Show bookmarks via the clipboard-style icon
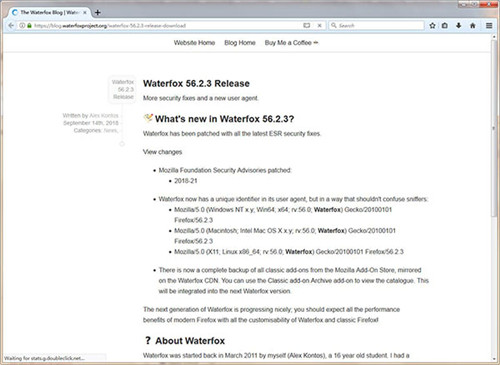This screenshot has height=365, width=500. (x=445, y=25)
